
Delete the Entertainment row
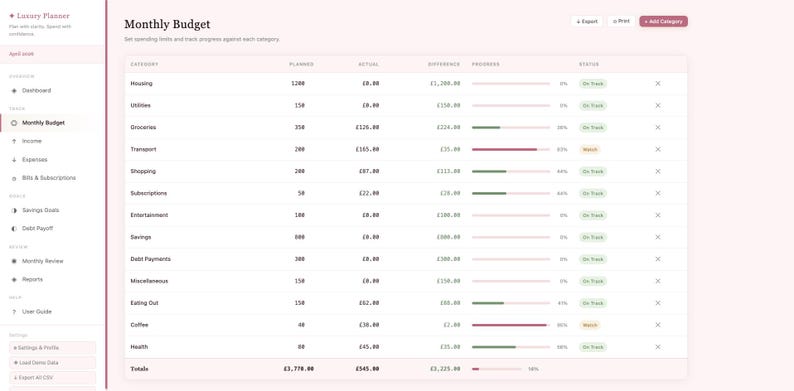(x=658, y=215)
